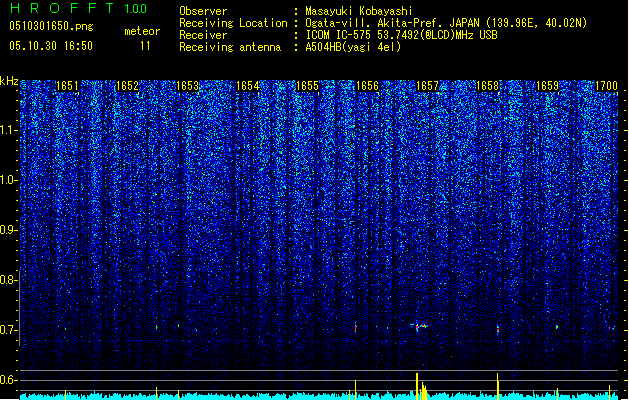
Task: Click the 1.0 kHz axis label
Action: point(8,180)
